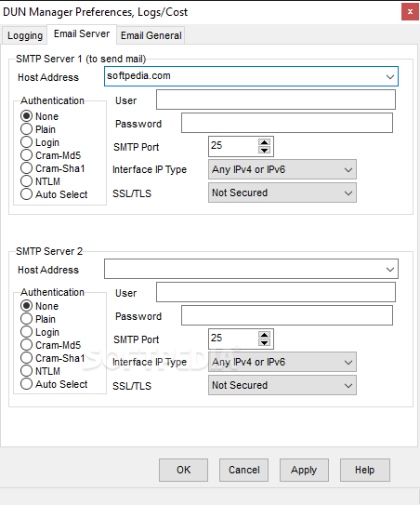
Task: Select Auto Select authentication for SMTP Server 2
Action: (x=54, y=384)
